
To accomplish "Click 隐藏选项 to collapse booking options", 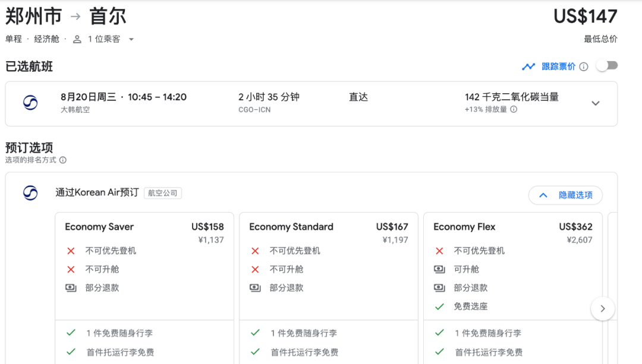I will [x=565, y=195].
